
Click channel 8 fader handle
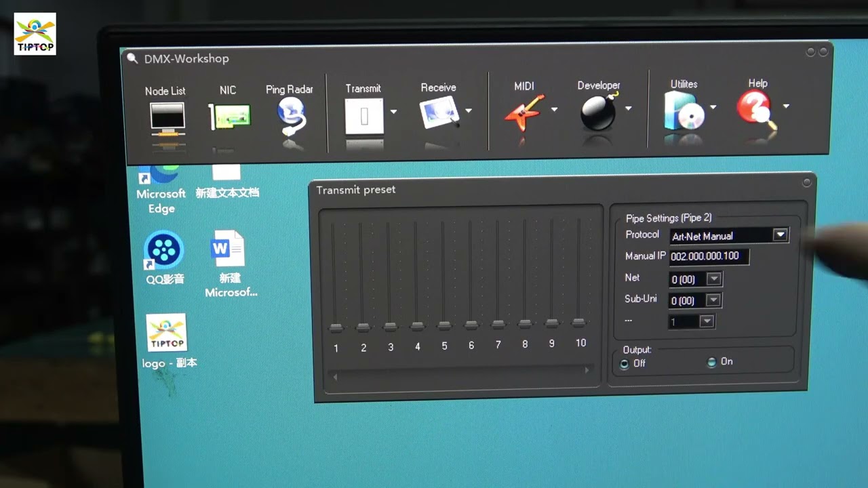pyautogui.click(x=525, y=323)
